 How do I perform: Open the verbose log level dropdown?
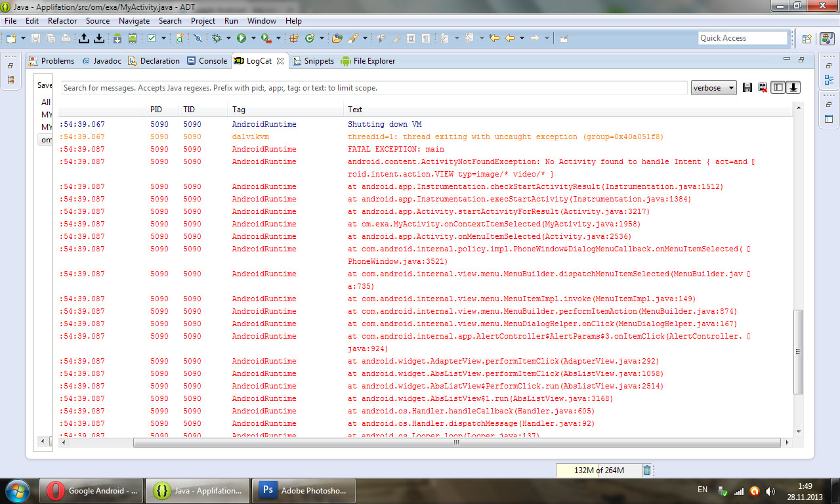tap(713, 88)
